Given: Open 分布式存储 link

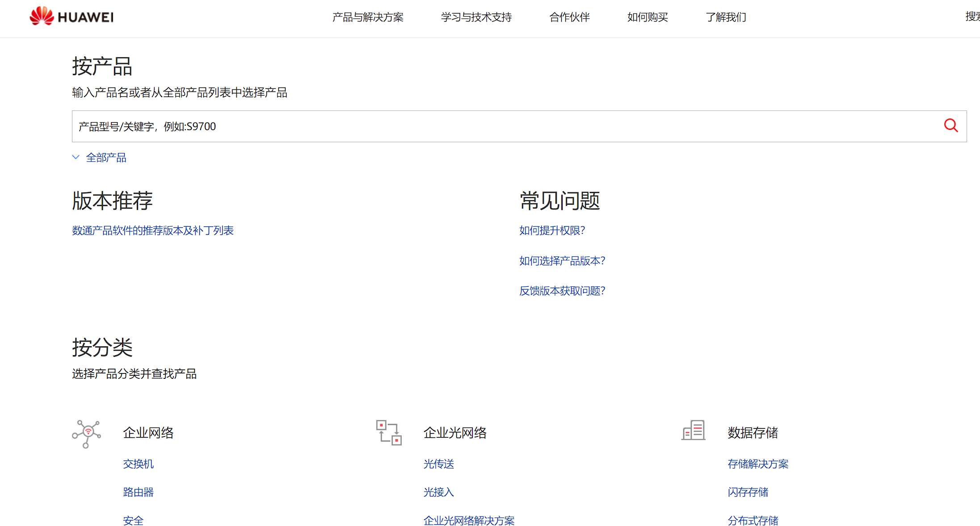Looking at the screenshot, I should point(753,520).
